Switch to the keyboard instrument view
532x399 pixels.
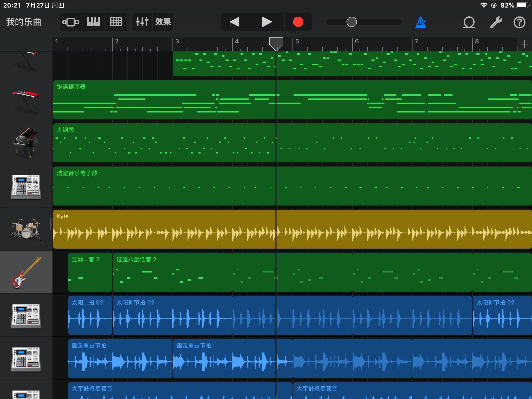click(x=93, y=22)
